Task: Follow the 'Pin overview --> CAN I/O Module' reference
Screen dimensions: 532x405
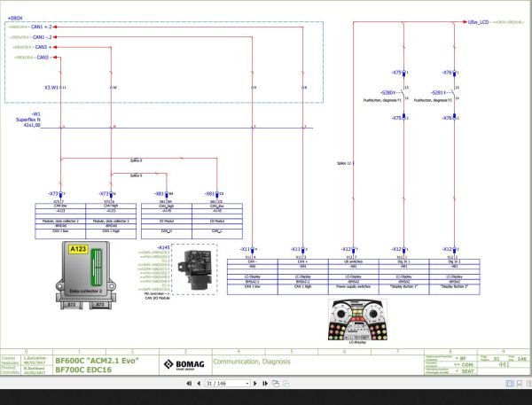Action: point(157,296)
